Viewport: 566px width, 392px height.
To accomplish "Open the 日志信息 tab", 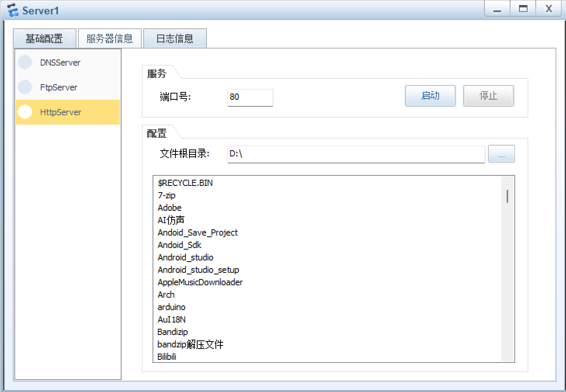I will point(175,39).
